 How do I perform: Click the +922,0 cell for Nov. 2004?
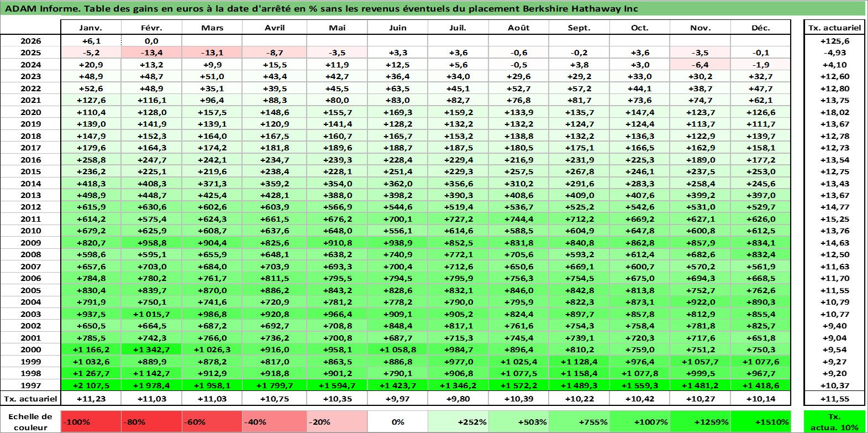(x=700, y=302)
